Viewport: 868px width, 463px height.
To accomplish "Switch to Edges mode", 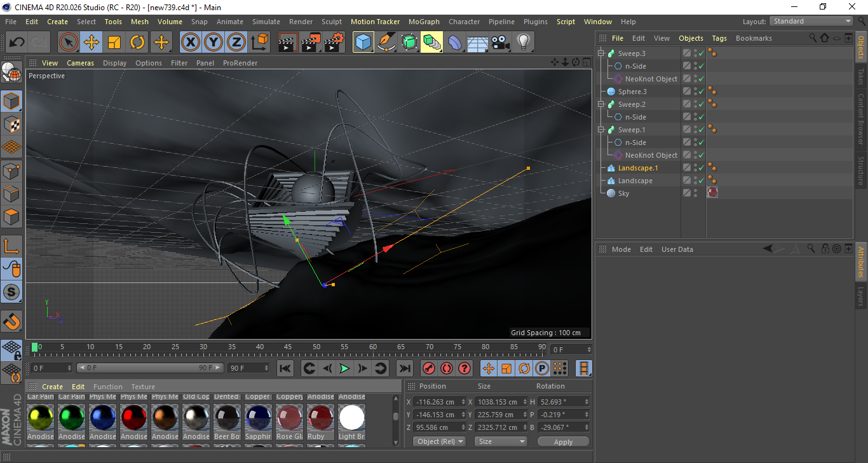I will [12, 193].
